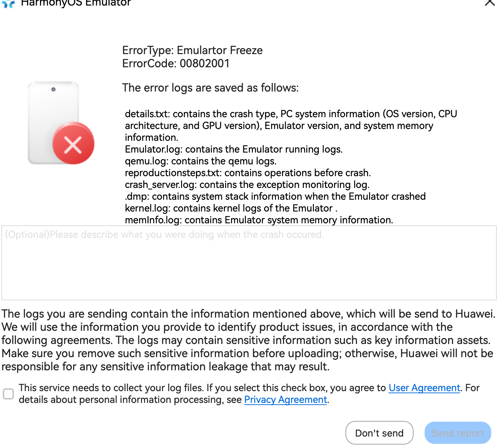Open the Privacy Agreement link
This screenshot has width=503, height=448.
285,399
